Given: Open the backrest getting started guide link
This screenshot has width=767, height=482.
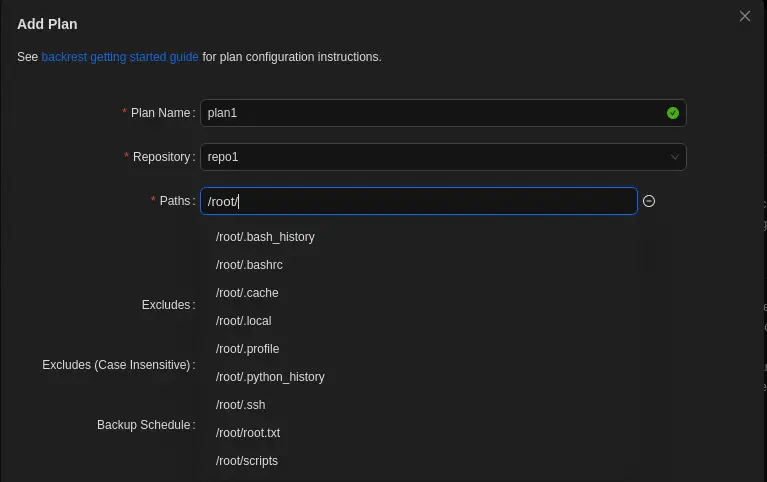Looking at the screenshot, I should [120, 57].
